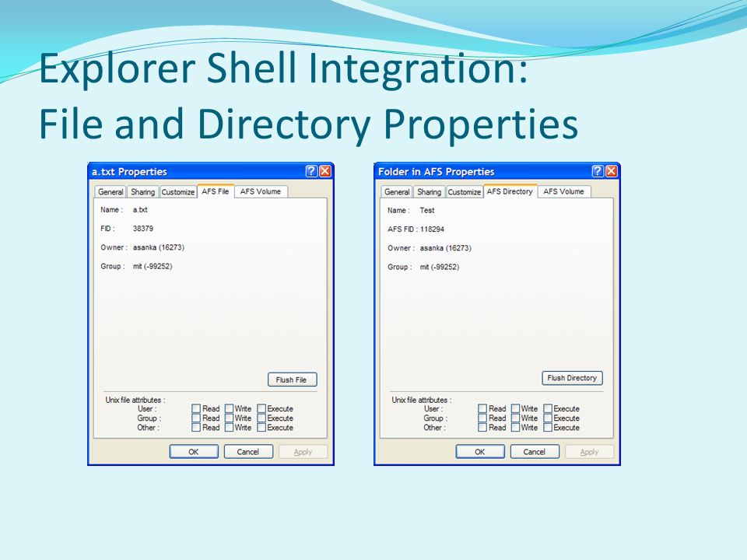The image size is (747, 560).
Task: Check Group Execute in Folder in AFS Properties
Action: pyautogui.click(x=548, y=418)
